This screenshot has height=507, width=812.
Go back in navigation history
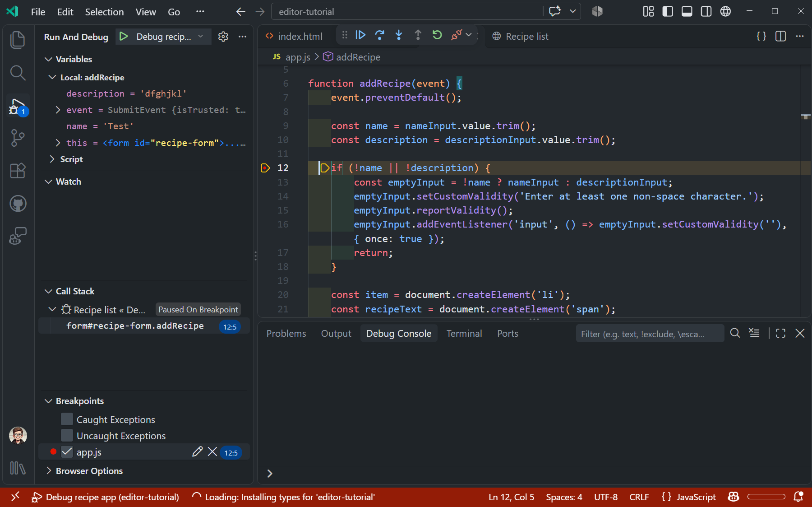pos(241,12)
